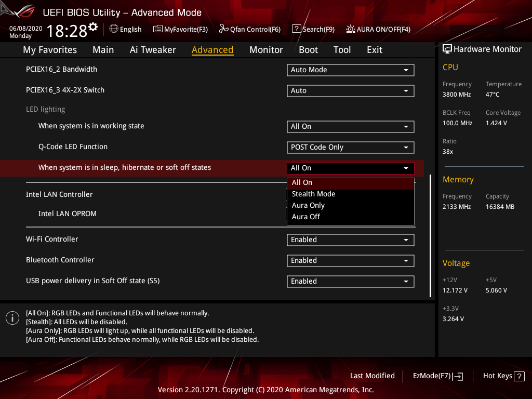This screenshot has height=399, width=532.
Task: Click the CPU temperature 47°C value
Action: pyautogui.click(x=493, y=95)
